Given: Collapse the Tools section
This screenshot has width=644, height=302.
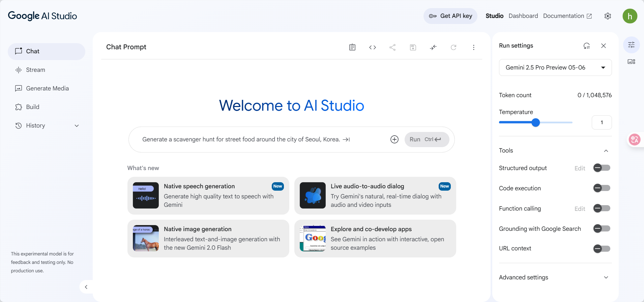Looking at the screenshot, I should 606,151.
